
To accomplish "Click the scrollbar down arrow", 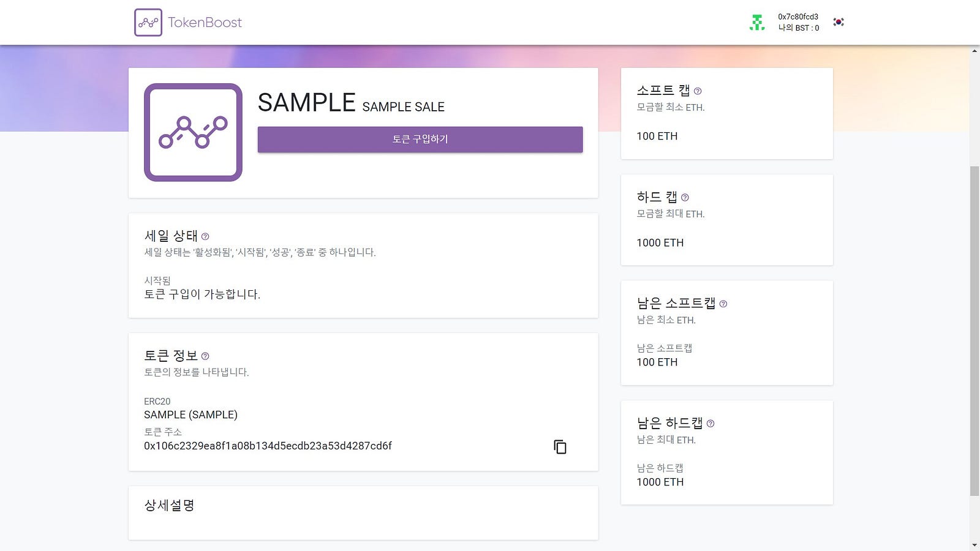I will (x=974, y=545).
